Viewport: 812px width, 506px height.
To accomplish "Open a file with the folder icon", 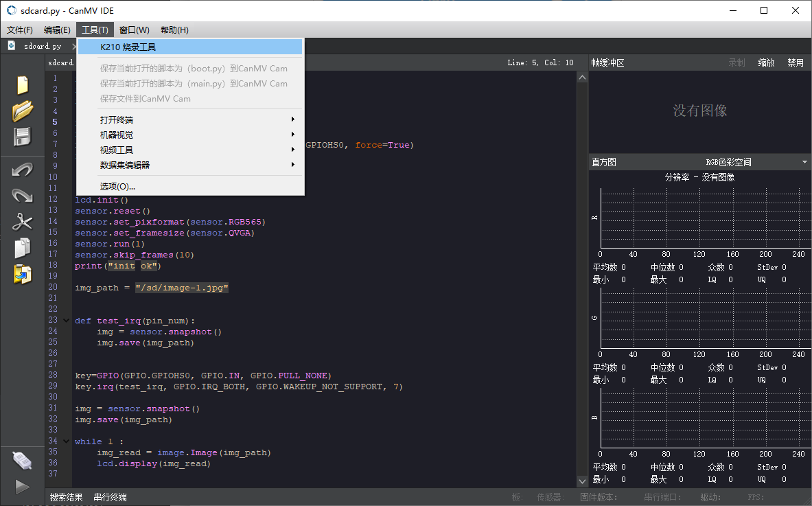I will pyautogui.click(x=22, y=111).
